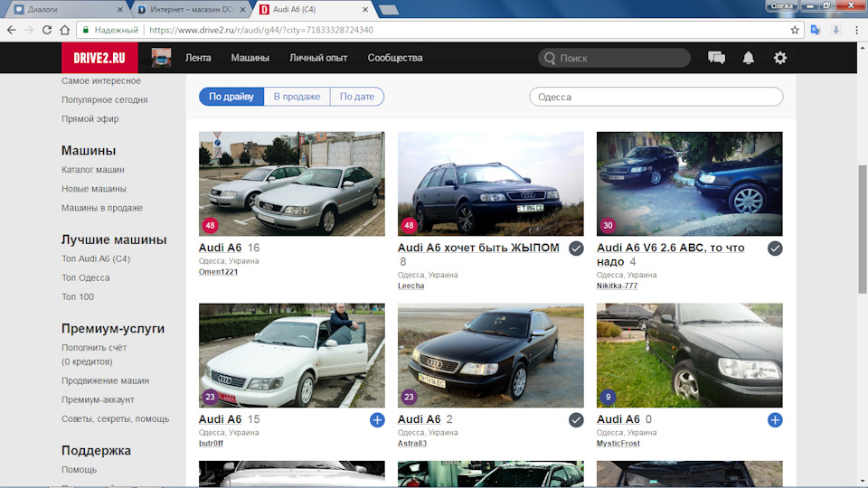The height and width of the screenshot is (488, 868).
Task: Click the browser address bar URL
Action: 261,30
